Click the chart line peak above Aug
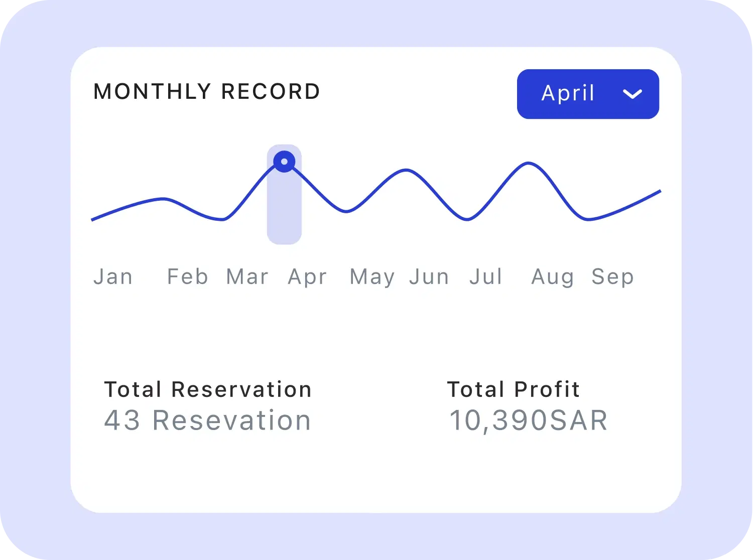The width and height of the screenshot is (753, 560). (x=528, y=163)
